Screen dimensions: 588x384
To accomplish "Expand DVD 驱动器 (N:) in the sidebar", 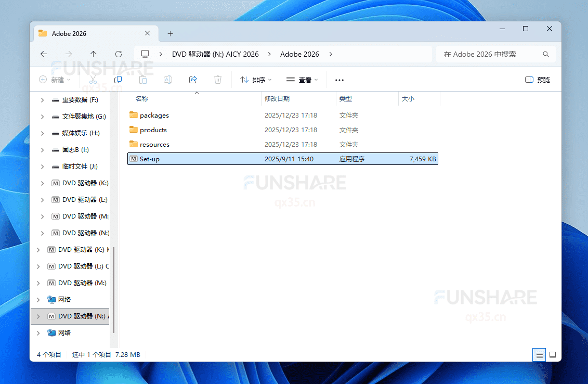I will 37,316.
